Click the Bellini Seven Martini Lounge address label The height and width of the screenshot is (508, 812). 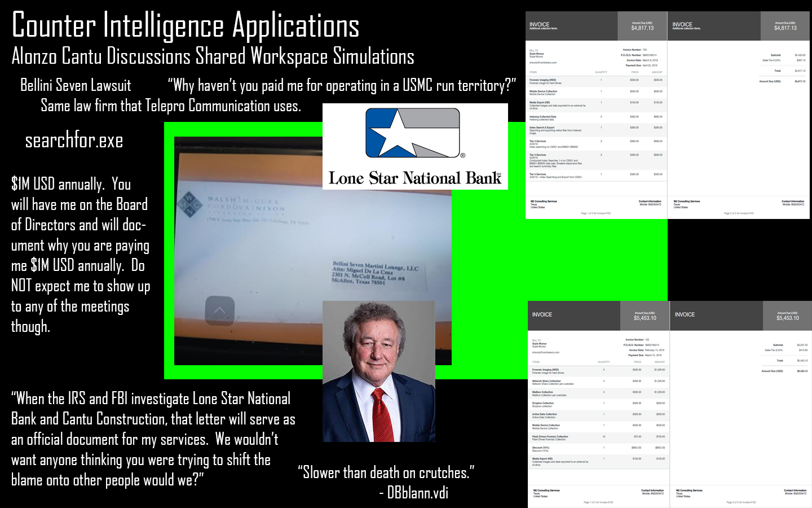coord(375,273)
